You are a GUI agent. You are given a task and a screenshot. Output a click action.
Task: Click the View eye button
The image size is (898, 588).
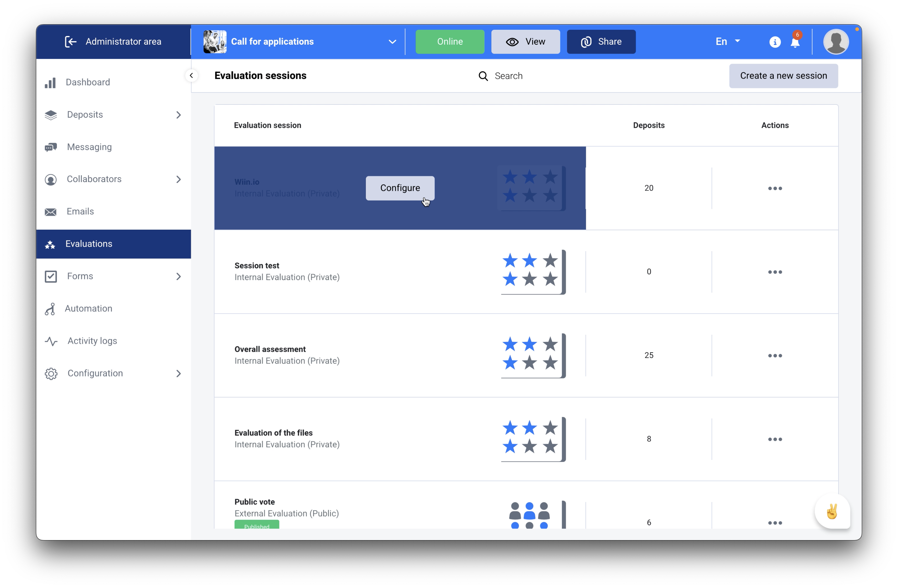point(525,41)
